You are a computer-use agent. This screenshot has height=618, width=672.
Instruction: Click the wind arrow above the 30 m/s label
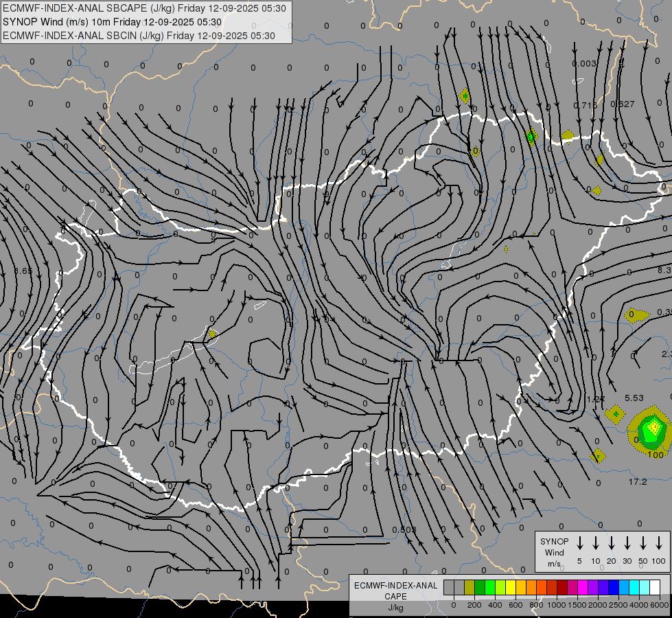point(627,543)
